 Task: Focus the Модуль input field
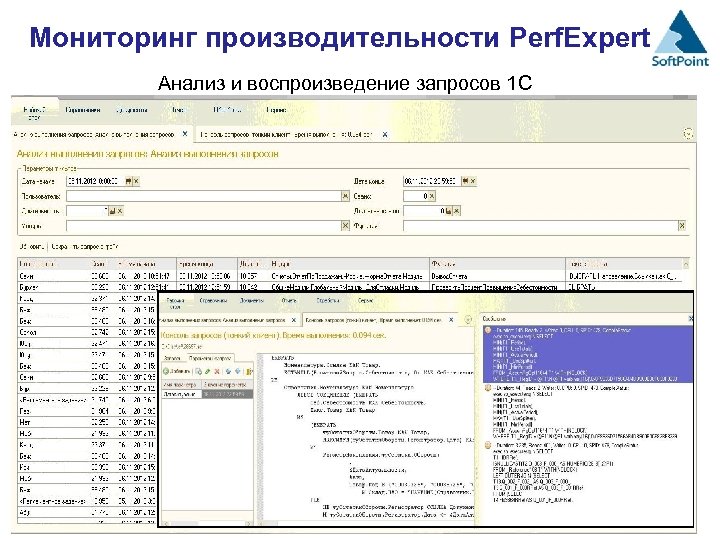(203, 225)
